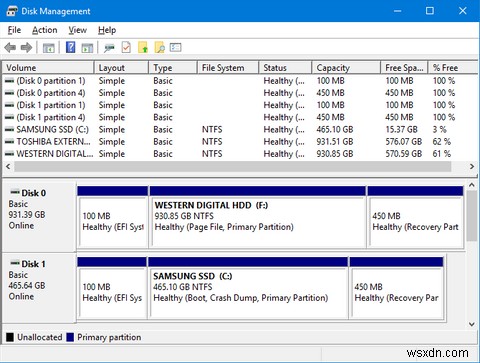This screenshot has height=363, width=480.
Task: Click the Disk 0 Basic 931.39 GB label
Action: [x=38, y=217]
